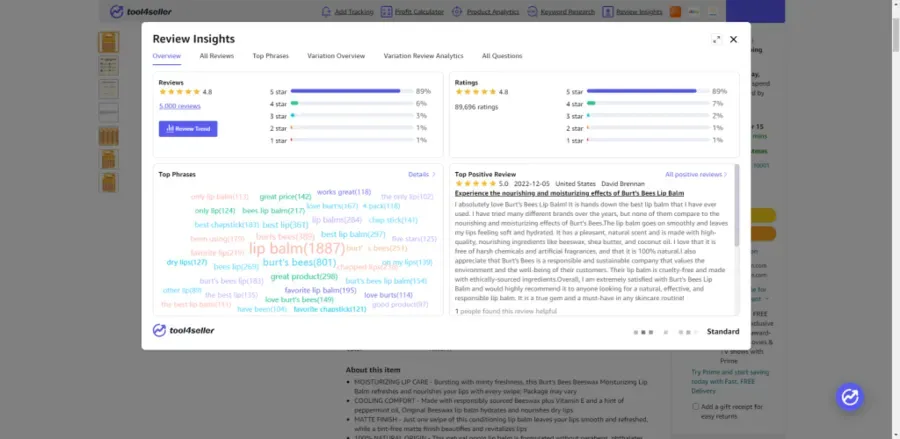Select the phrase dry lips(127)
The height and width of the screenshot is (439, 900).
[187, 262]
